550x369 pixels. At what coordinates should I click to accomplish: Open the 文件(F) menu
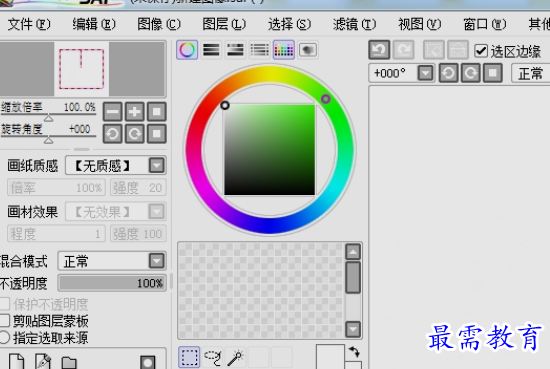tap(29, 24)
